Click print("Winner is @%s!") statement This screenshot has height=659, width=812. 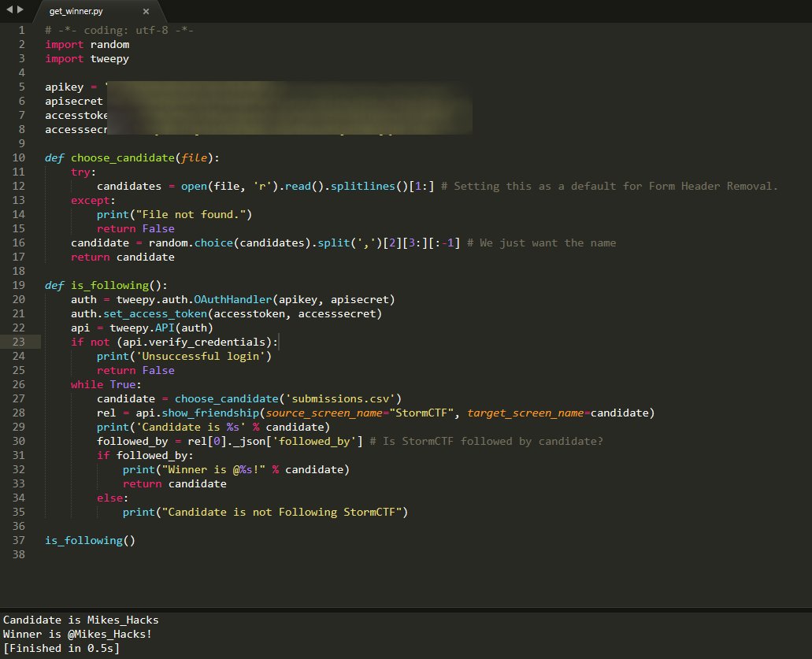[236, 469]
